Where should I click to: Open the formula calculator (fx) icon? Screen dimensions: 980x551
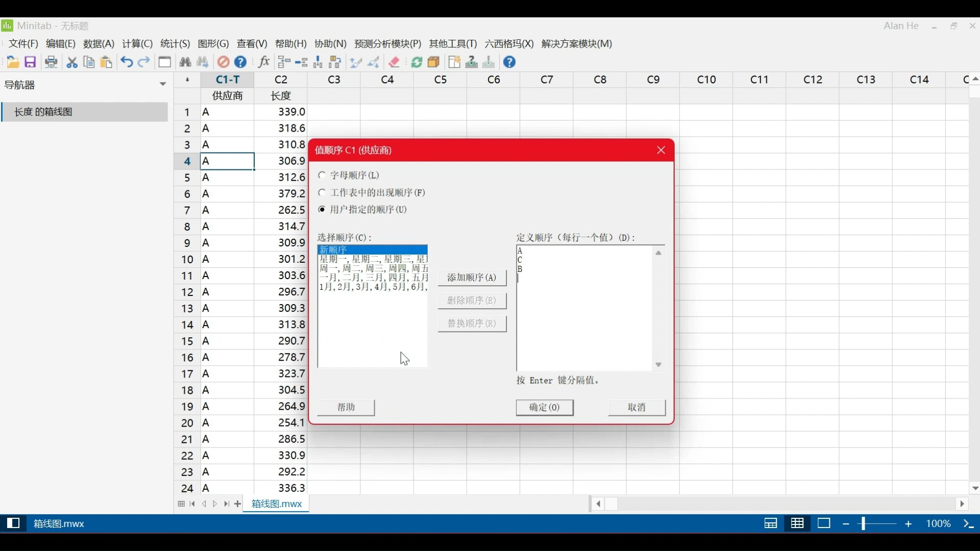coord(263,62)
